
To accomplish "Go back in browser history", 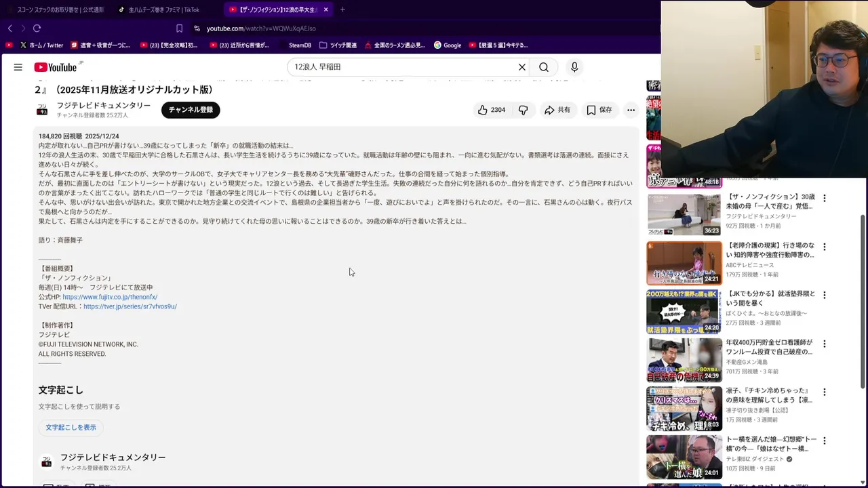I will click(x=10, y=28).
